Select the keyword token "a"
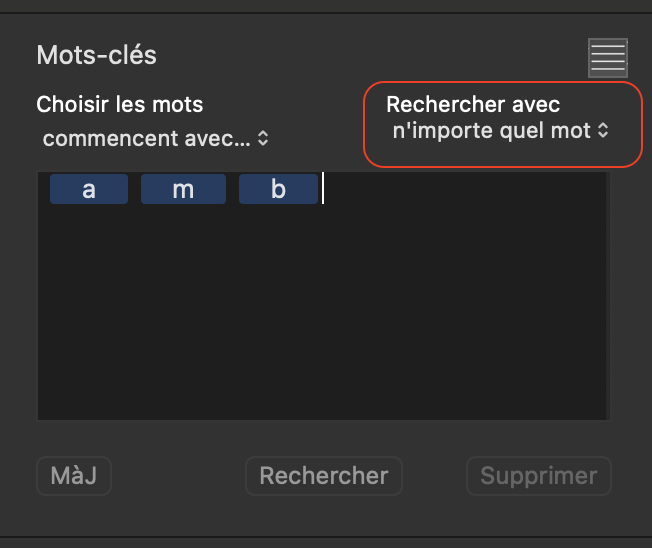652x548 pixels. coord(89,189)
